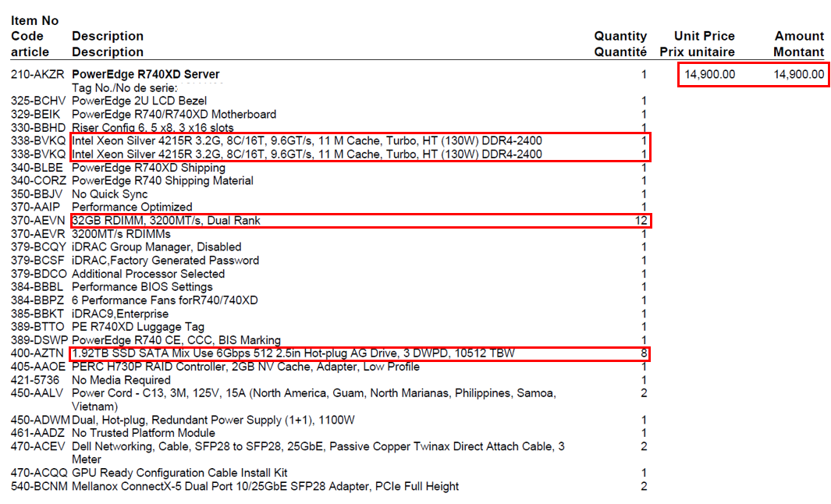Select the Tag No./No de serie line

pos(125,88)
